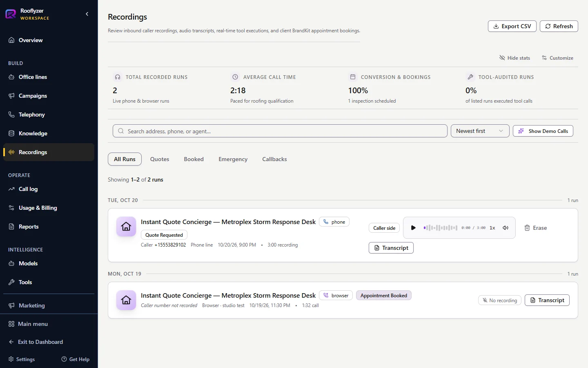Viewport: 588px width, 368px height.
Task: Seek within the audio waveform
Action: (x=440, y=228)
